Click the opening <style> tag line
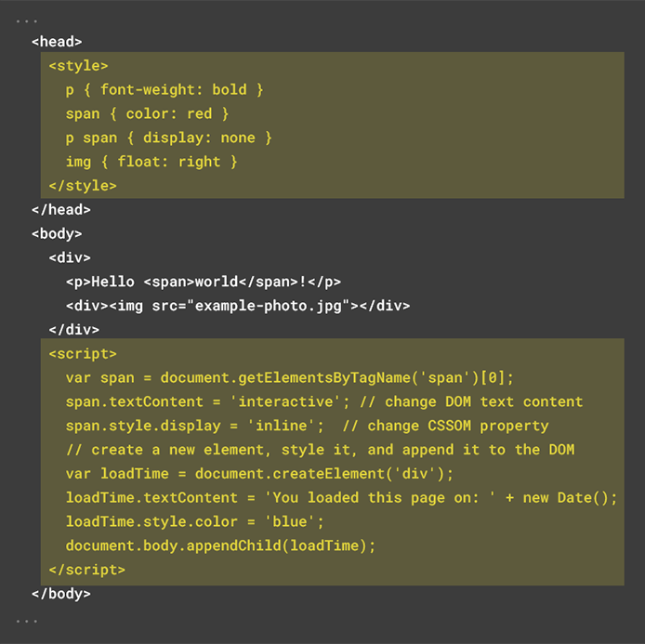Screen dimensions: 645x644 [78, 66]
